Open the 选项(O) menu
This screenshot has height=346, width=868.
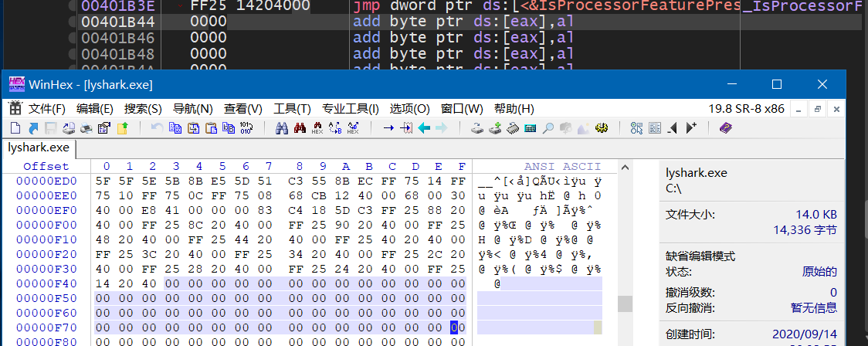(x=409, y=108)
